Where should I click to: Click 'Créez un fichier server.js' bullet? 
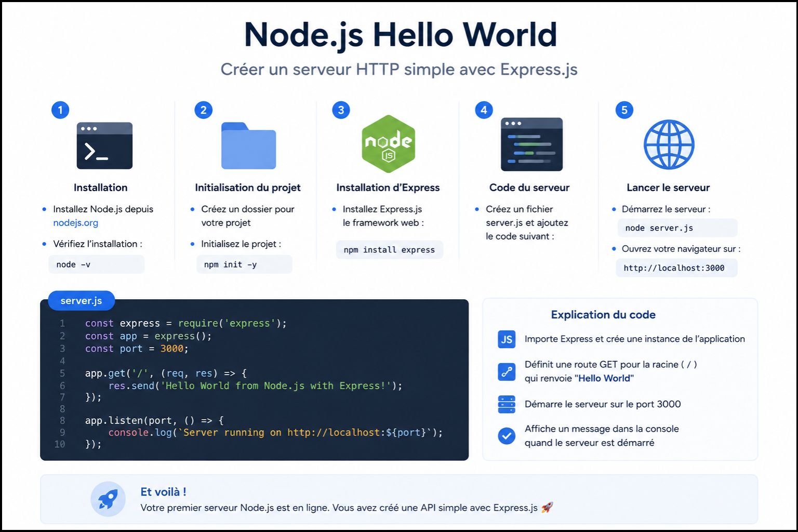tap(527, 222)
